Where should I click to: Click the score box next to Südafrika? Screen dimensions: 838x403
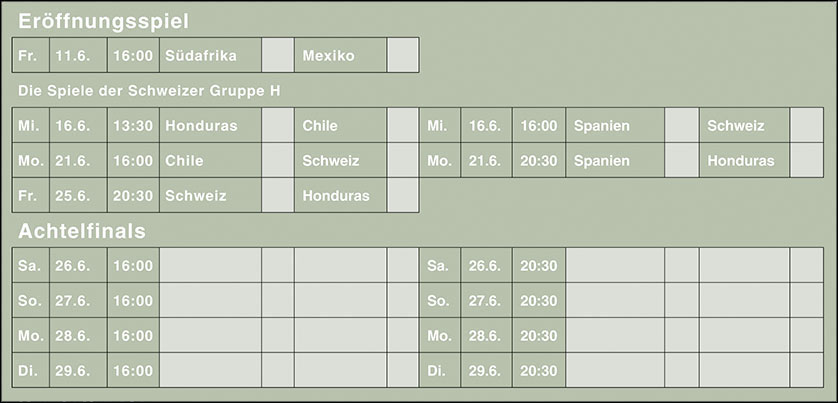(x=278, y=55)
